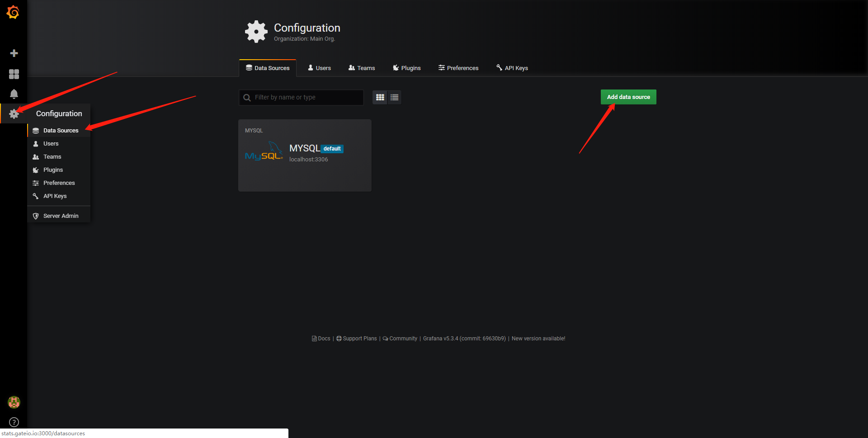Select the API Keys tab
Screen dimensions: 868x438
(x=512, y=68)
